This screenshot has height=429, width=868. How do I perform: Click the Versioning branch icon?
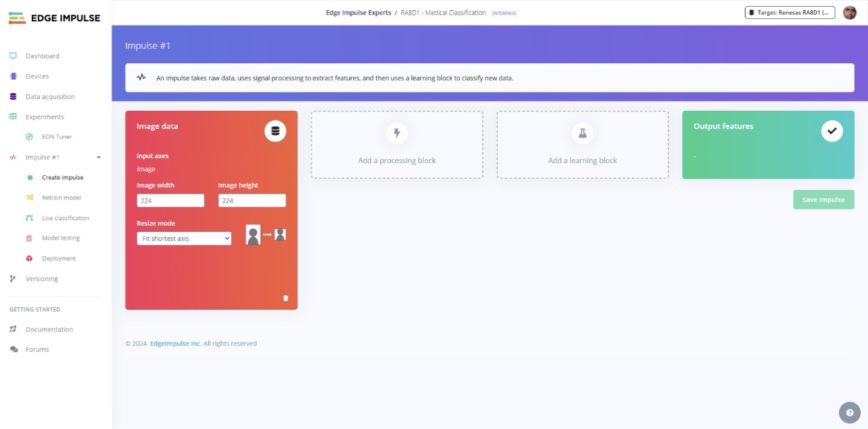click(13, 279)
